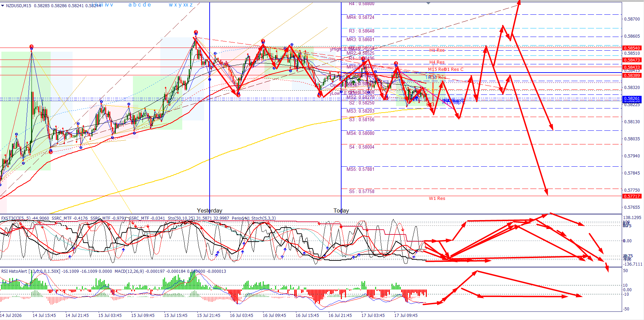Click the red 0.58389 price tag
The height and width of the screenshot is (320, 644).
tap(632, 75)
